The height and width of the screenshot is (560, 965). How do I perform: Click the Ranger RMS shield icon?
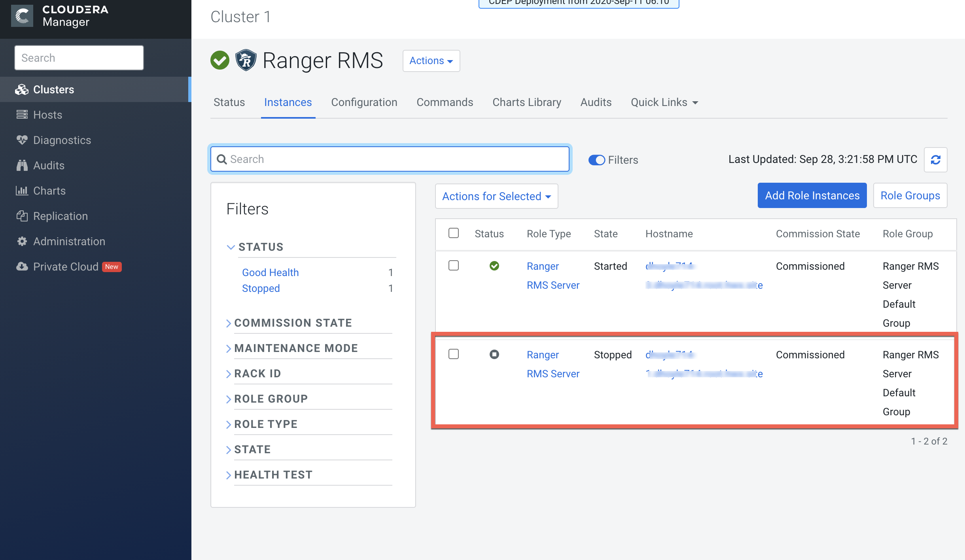tap(246, 60)
